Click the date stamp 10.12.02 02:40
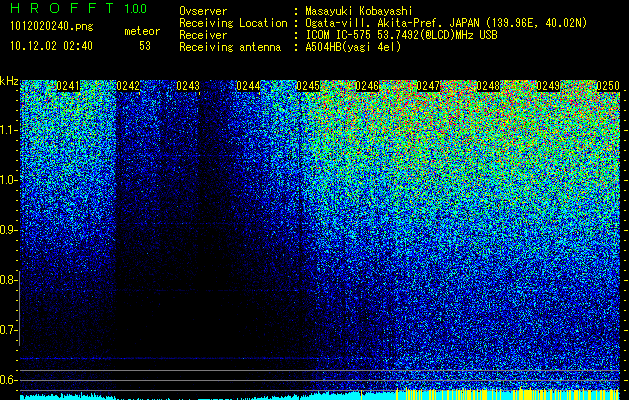The width and height of the screenshot is (629, 400). pos(51,46)
